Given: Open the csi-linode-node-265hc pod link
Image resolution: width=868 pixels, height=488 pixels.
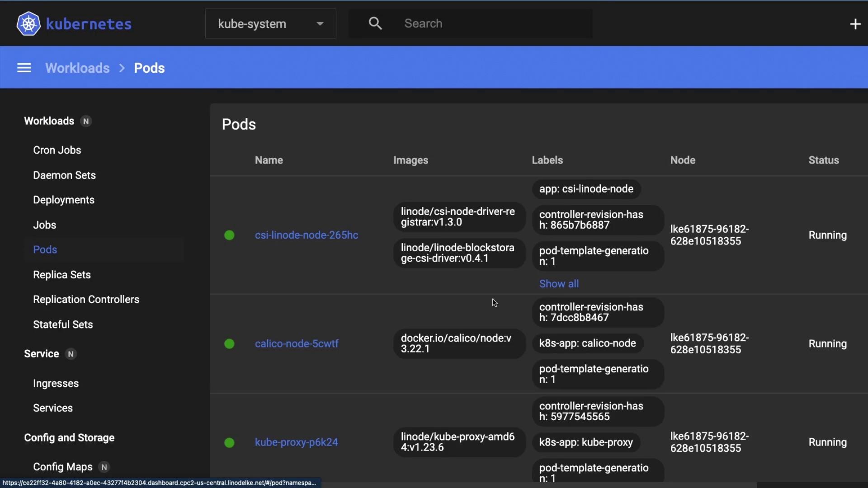Looking at the screenshot, I should point(307,235).
